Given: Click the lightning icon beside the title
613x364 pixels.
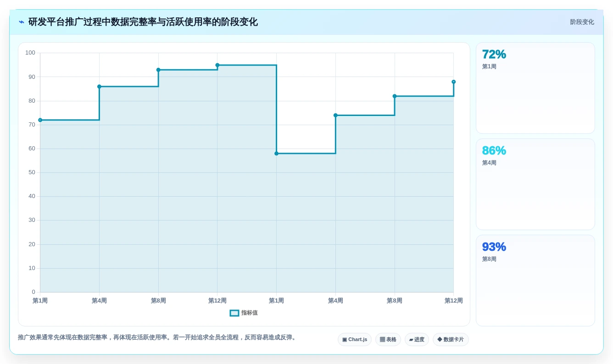Looking at the screenshot, I should click(22, 22).
